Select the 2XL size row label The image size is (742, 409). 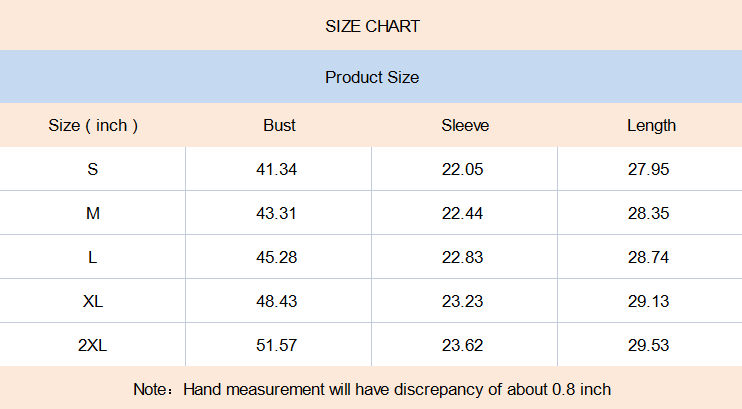coord(93,345)
